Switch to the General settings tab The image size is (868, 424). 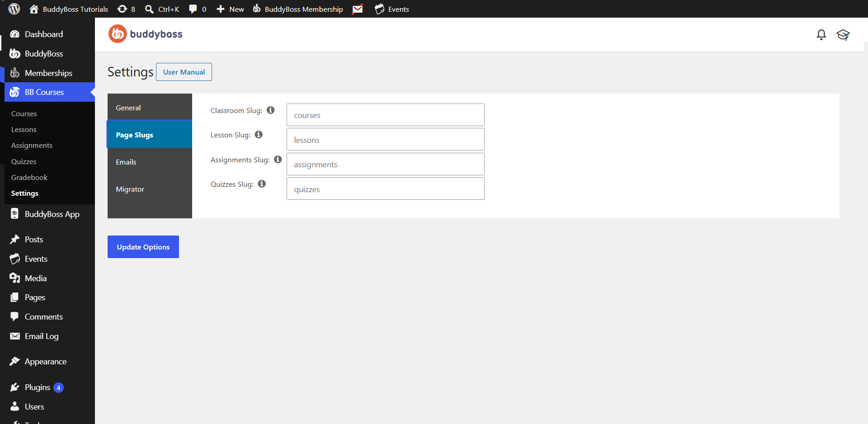[150, 108]
